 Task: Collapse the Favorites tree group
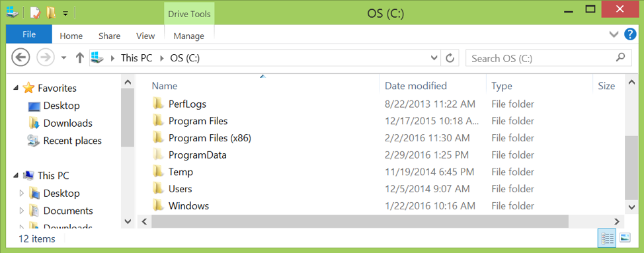click(x=16, y=88)
